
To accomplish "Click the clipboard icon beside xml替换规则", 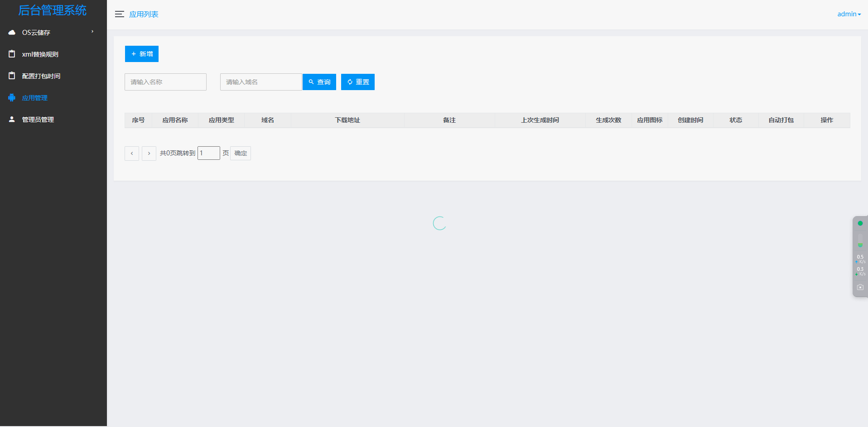I will click(11, 54).
